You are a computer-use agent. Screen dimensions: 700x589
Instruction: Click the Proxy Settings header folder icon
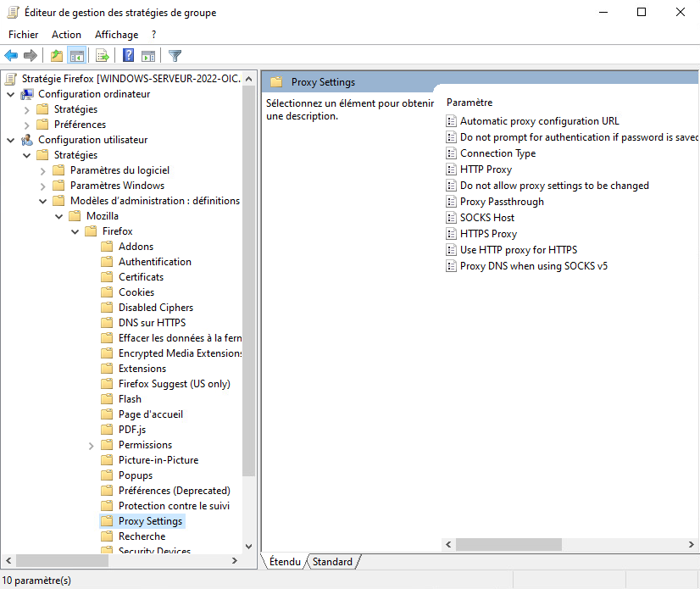point(276,81)
